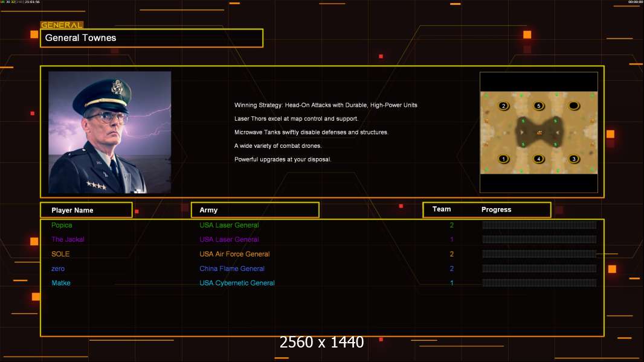Click Matke's loading progress bar

tap(539, 283)
